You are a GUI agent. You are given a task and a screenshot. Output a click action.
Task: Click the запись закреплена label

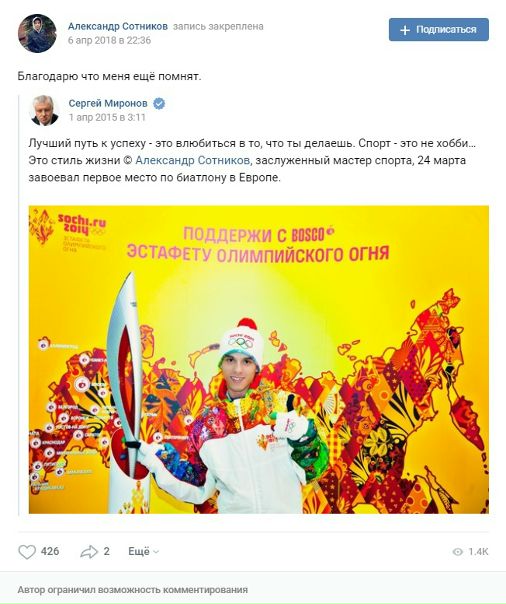click(218, 27)
